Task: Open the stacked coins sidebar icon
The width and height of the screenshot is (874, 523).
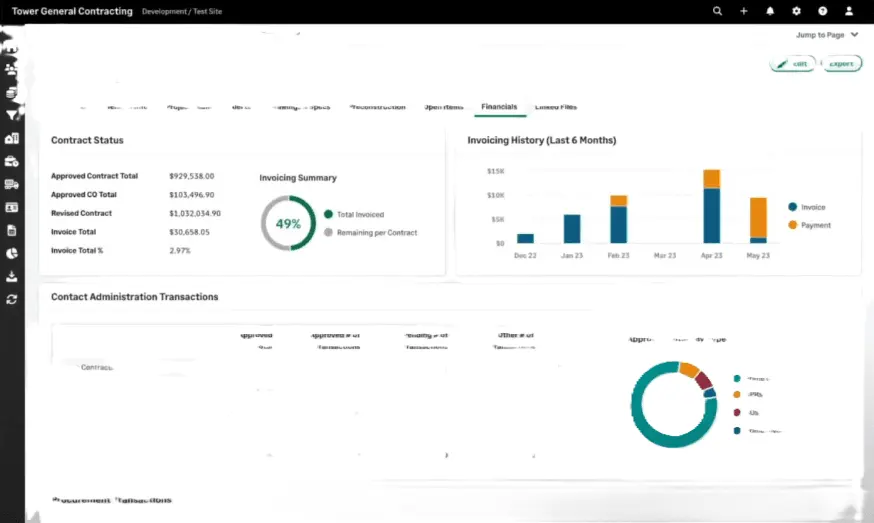Action: point(11,93)
